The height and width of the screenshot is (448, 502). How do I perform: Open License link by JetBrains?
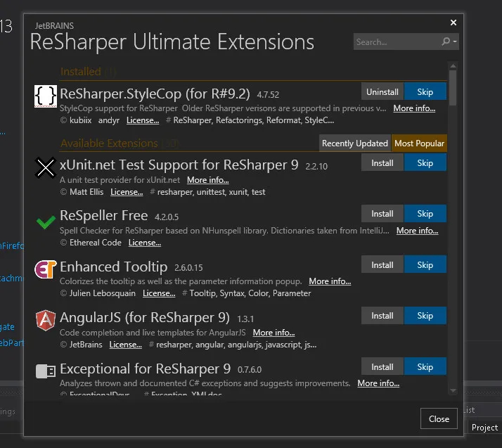pos(125,345)
